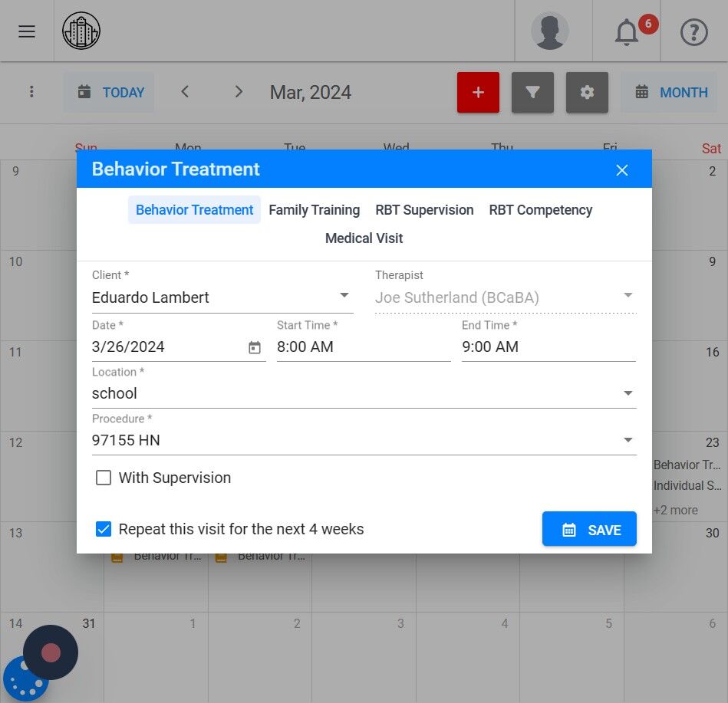Click the Mar, 2024 month title
728x703 pixels.
pyautogui.click(x=311, y=92)
